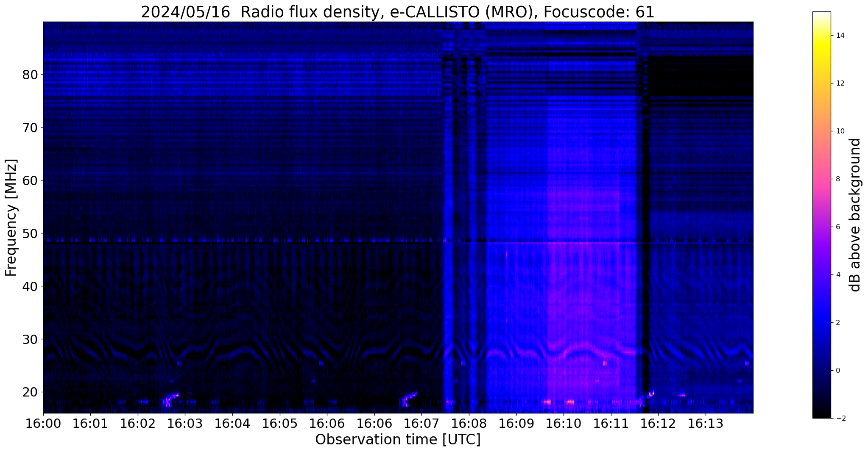Click the yellow region of the colorbar near 13 dB
Screen dimensions: 868x452
pyautogui.click(x=821, y=59)
